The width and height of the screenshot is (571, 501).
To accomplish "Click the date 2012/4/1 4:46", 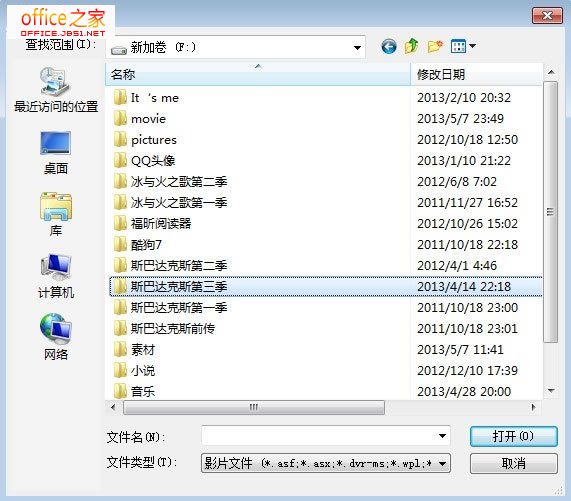I will click(457, 265).
